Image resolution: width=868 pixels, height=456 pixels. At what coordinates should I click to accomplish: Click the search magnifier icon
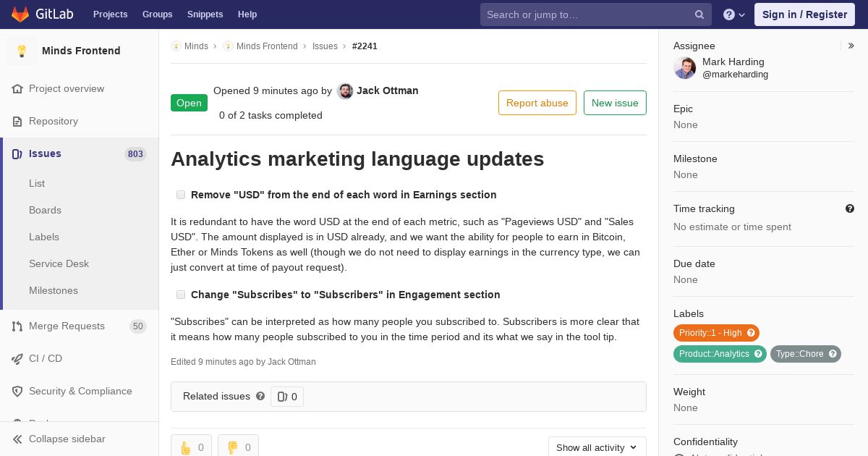click(x=699, y=14)
